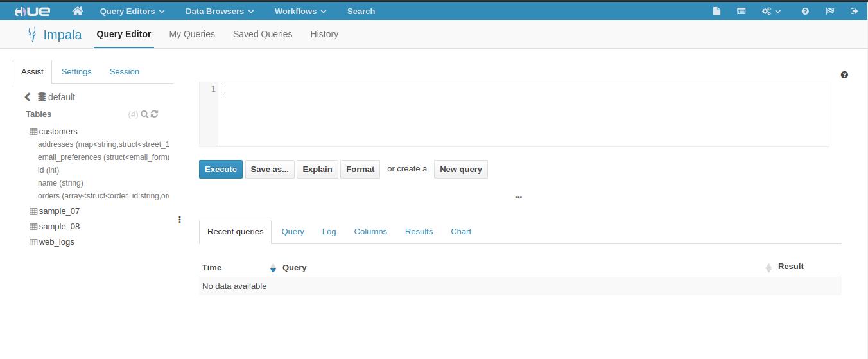
Task: Click the Impala title link
Action: (x=62, y=35)
